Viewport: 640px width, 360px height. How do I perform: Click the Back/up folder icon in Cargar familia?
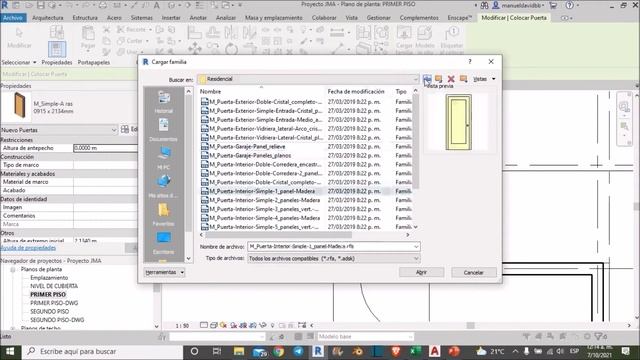coord(427,78)
